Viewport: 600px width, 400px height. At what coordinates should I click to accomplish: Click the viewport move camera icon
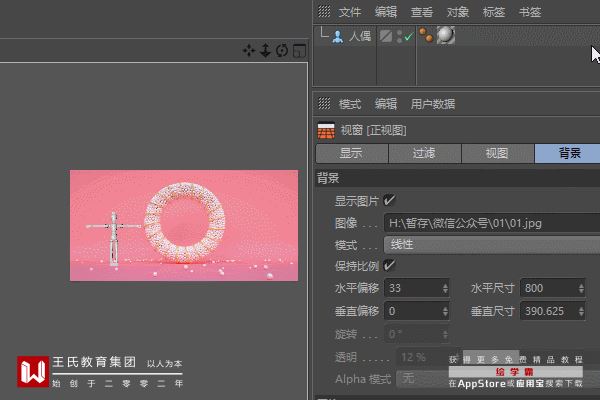pyautogui.click(x=249, y=51)
